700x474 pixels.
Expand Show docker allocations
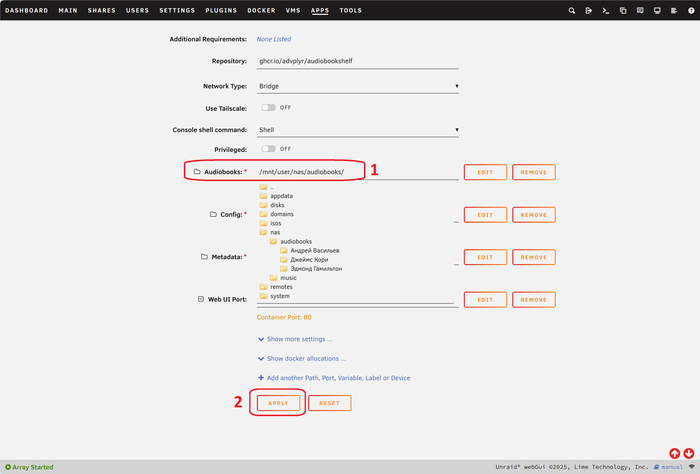(305, 358)
